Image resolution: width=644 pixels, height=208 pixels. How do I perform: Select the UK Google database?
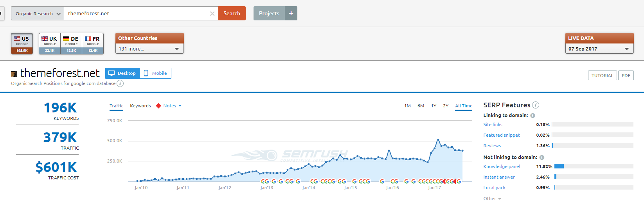50,43
